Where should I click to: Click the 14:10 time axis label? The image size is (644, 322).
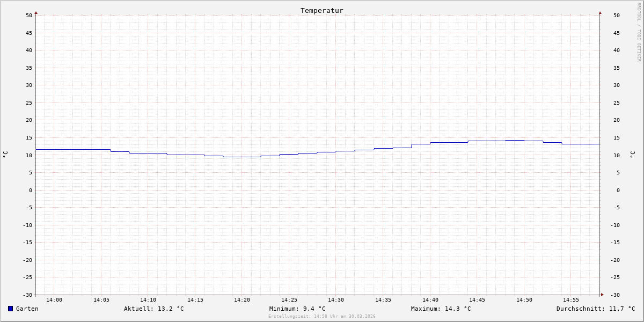pyautogui.click(x=148, y=299)
